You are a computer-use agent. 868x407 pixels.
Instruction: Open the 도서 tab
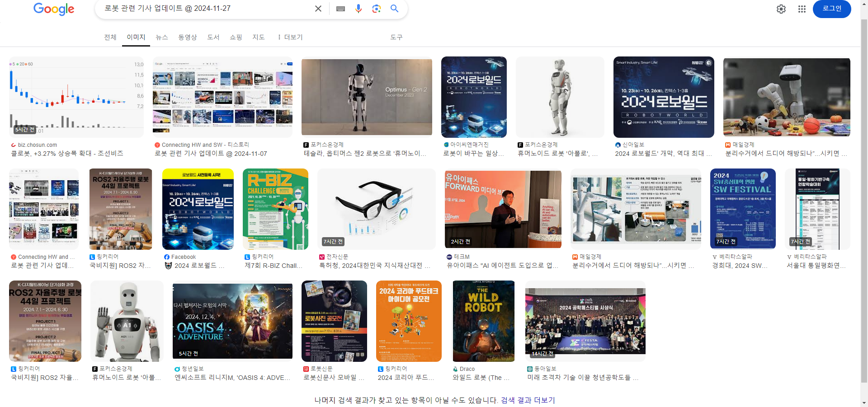coord(213,37)
